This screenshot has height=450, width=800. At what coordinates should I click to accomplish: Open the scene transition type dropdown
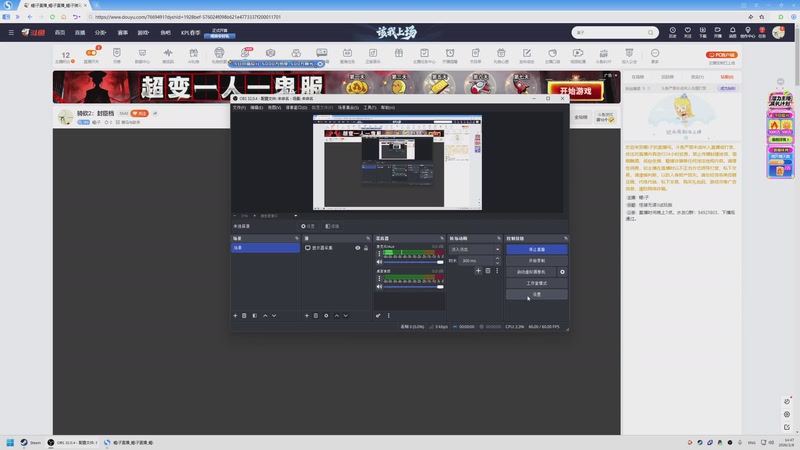475,249
